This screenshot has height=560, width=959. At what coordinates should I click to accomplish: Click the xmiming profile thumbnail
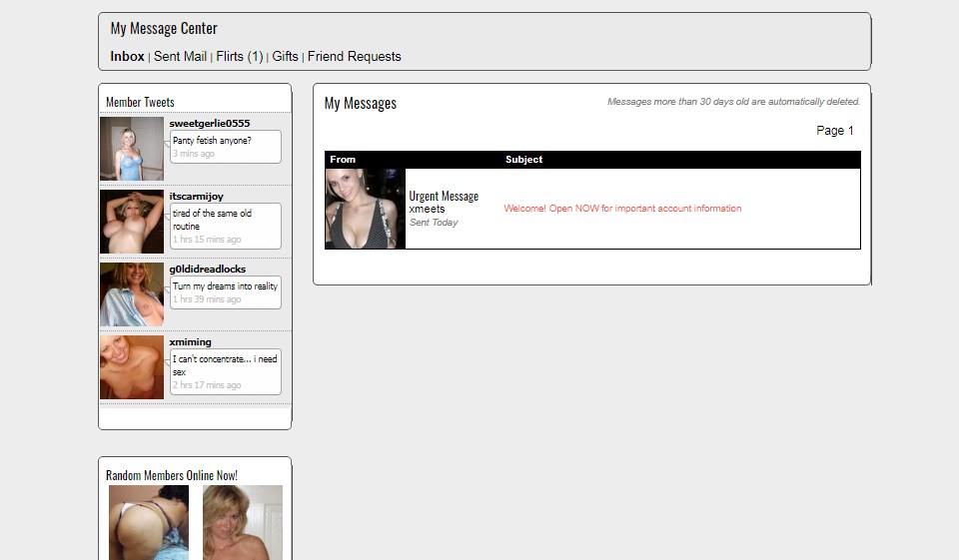(132, 367)
